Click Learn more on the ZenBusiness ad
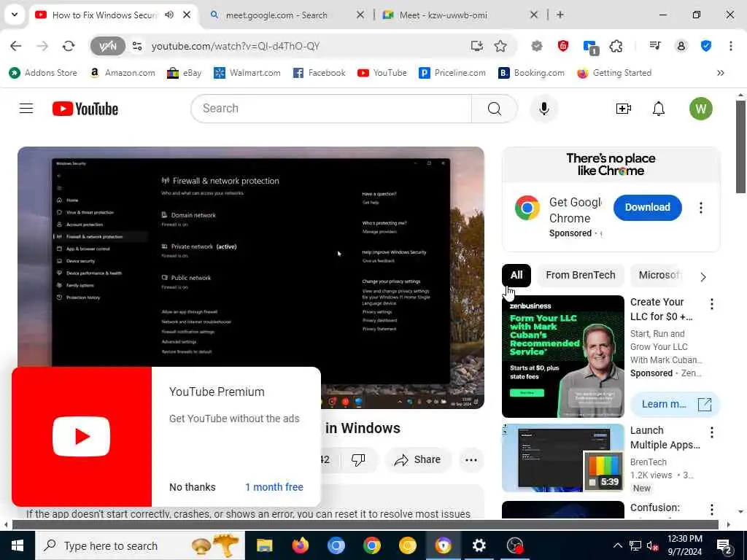 [675, 404]
